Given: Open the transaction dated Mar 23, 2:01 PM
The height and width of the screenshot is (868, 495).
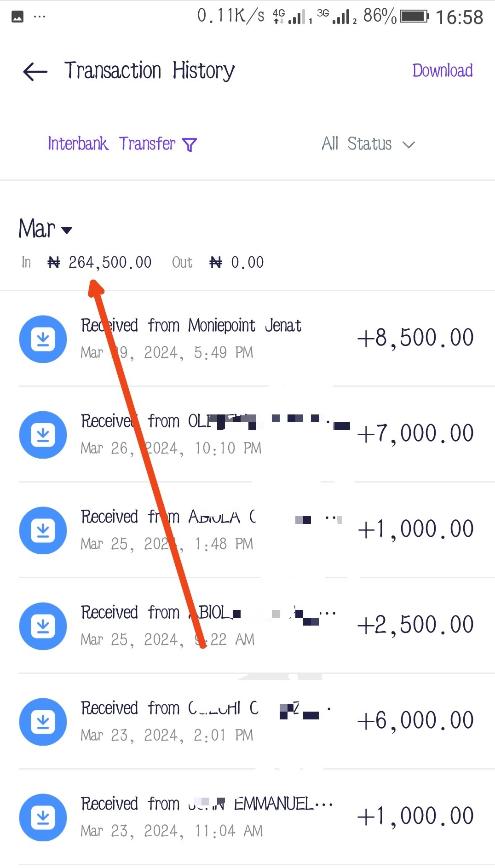Looking at the screenshot, I should [167, 736].
